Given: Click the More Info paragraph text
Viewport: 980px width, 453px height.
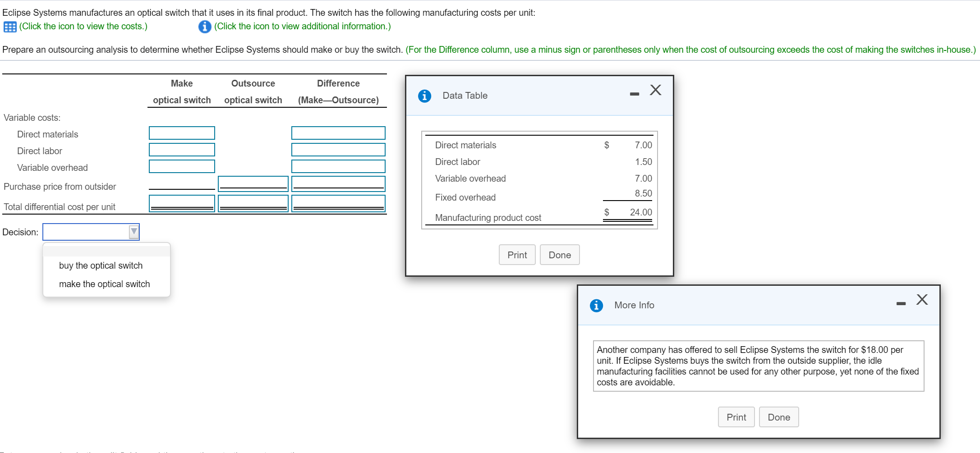Looking at the screenshot, I should tap(758, 366).
